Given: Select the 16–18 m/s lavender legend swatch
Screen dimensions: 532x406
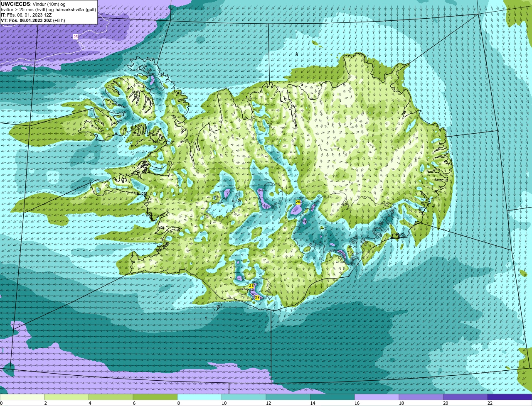Looking at the screenshot, I should pos(377,397).
